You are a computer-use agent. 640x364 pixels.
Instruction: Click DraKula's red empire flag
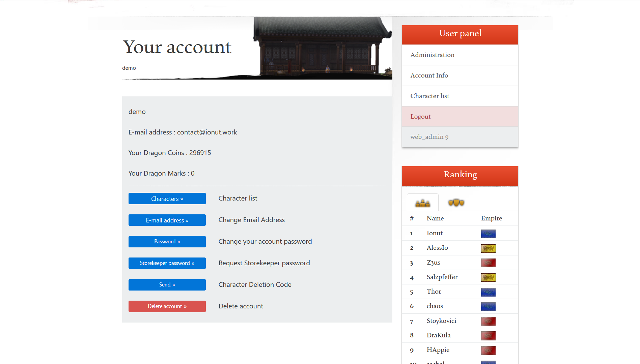click(x=488, y=336)
